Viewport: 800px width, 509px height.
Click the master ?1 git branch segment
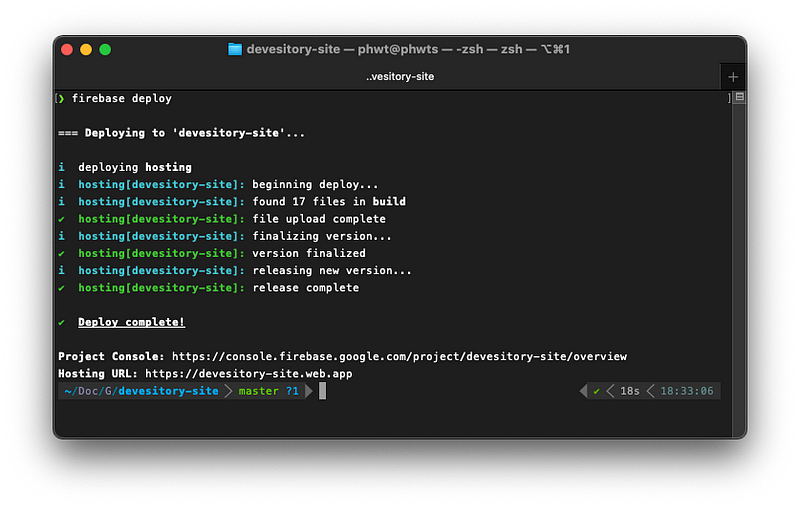[x=268, y=391]
